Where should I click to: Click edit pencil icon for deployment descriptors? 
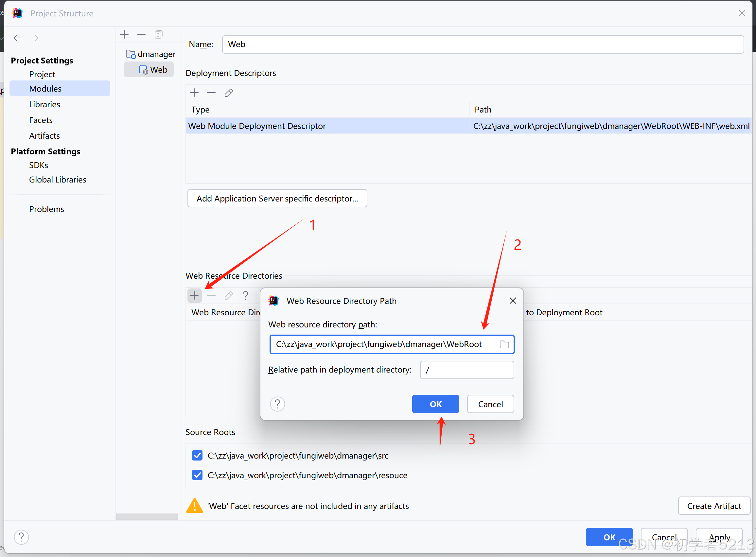229,93
